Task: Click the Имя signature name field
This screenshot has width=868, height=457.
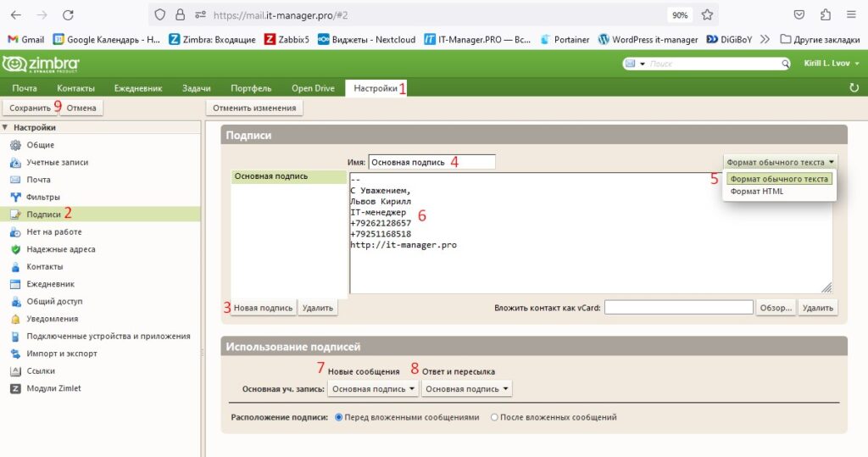Action: (431, 162)
